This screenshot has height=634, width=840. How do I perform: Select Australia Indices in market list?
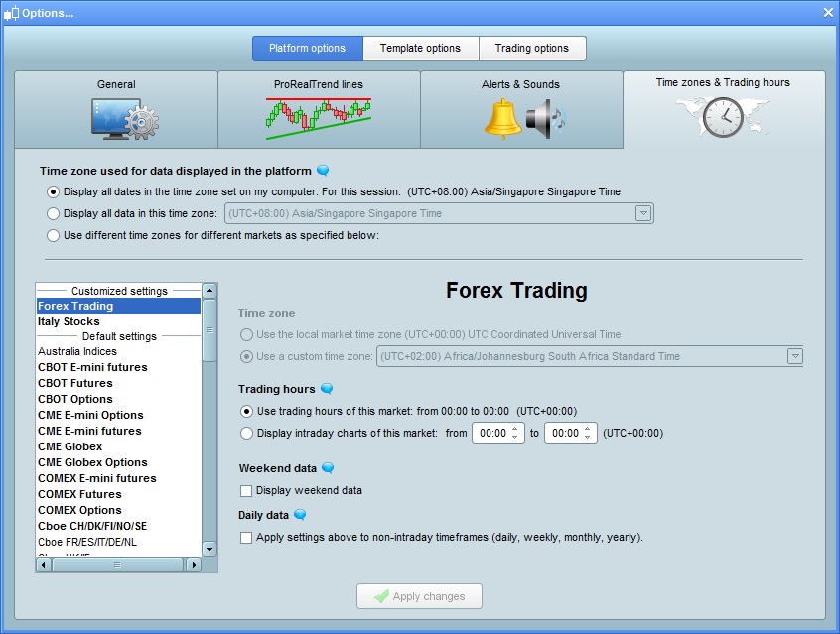118,352
